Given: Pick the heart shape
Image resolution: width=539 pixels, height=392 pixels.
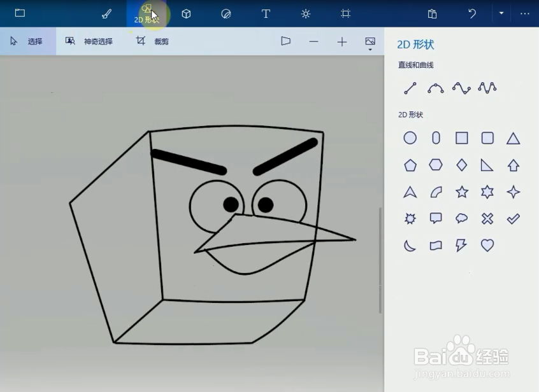Looking at the screenshot, I should click(487, 245).
